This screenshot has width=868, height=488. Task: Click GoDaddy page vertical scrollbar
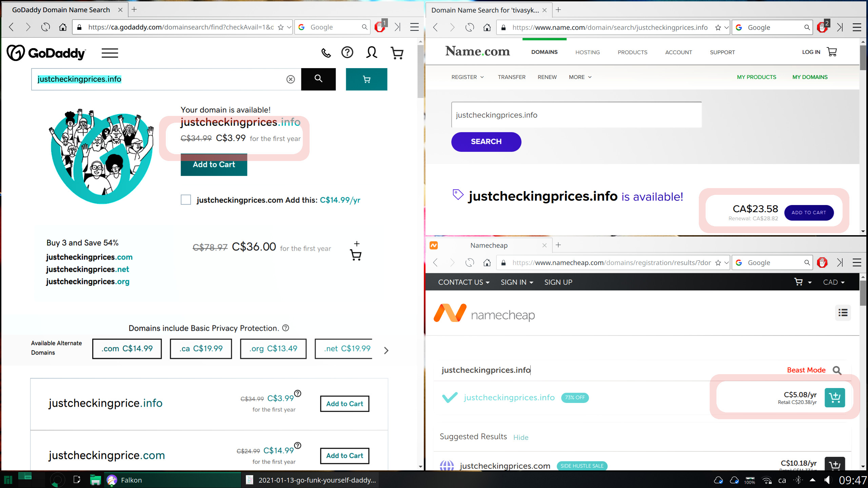coord(420,71)
